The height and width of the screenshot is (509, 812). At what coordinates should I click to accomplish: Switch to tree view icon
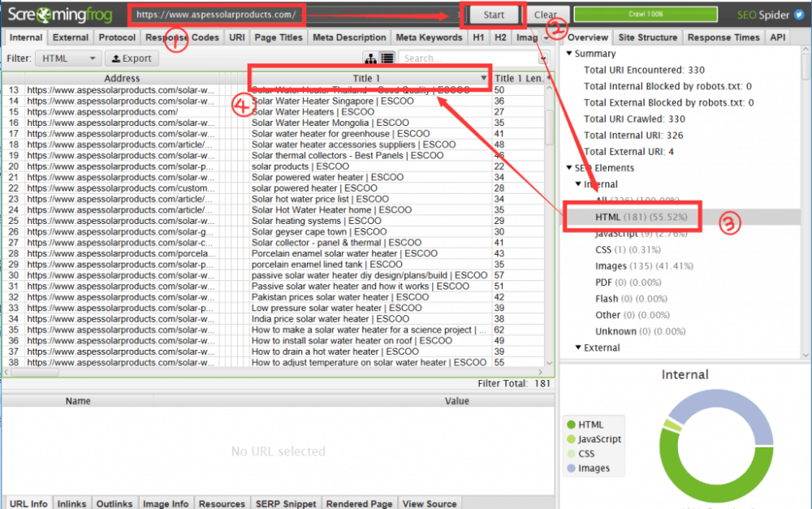click(370, 58)
